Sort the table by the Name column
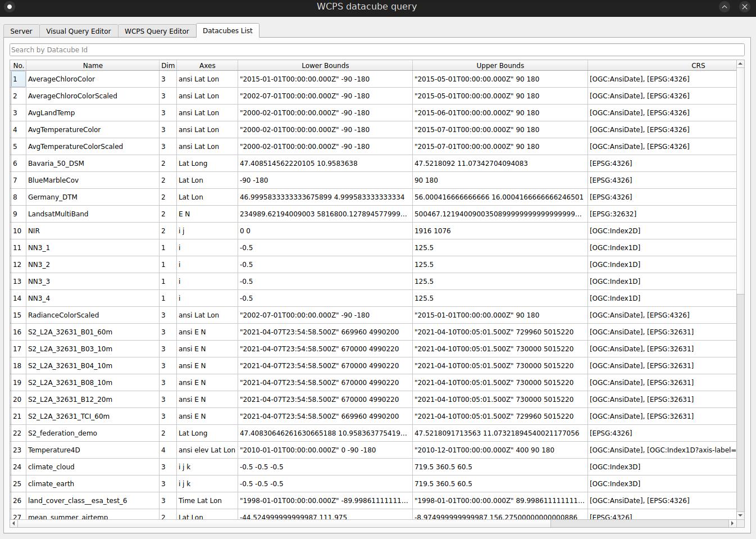This screenshot has height=539, width=756. [93, 65]
